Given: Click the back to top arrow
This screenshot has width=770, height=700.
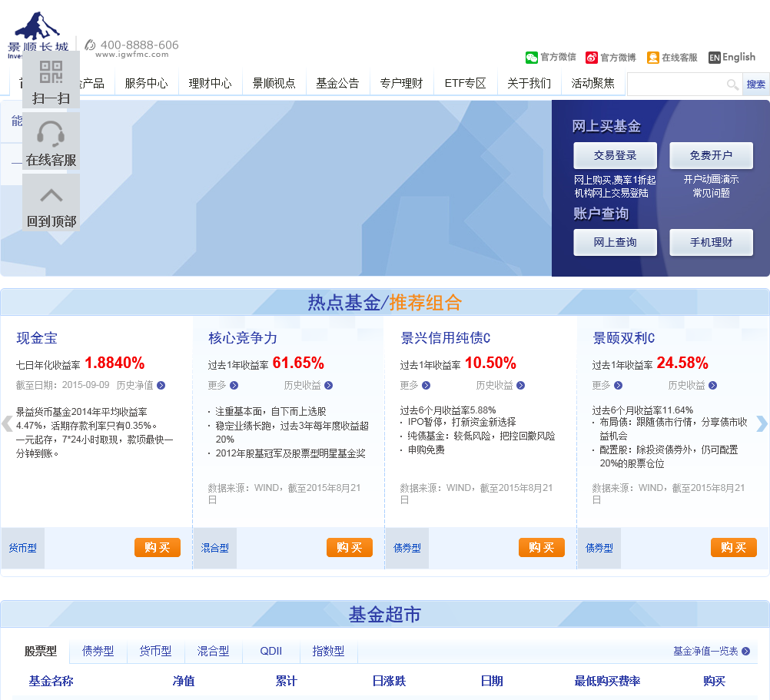Looking at the screenshot, I should click(51, 202).
